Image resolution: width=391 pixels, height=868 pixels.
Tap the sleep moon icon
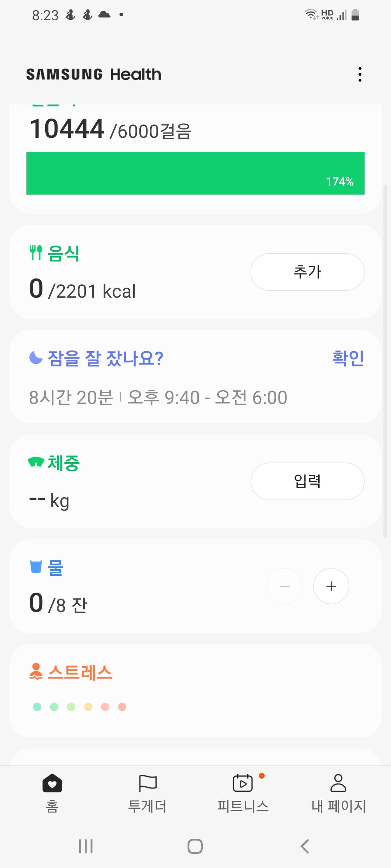[36, 358]
